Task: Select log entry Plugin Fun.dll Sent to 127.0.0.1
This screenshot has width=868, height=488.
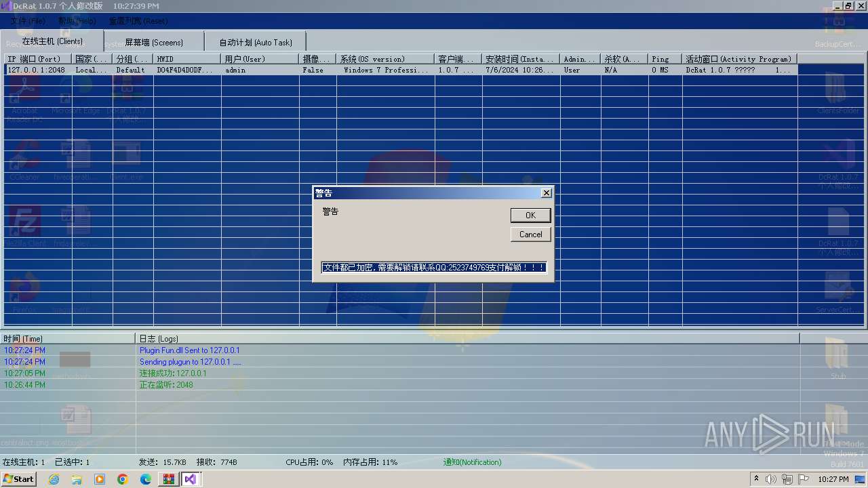Action: click(189, 350)
